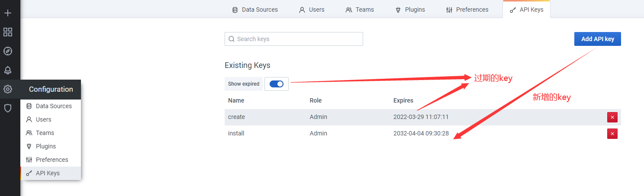Select Plugins in Configuration flyout menu
The image size is (644, 196).
(45, 146)
